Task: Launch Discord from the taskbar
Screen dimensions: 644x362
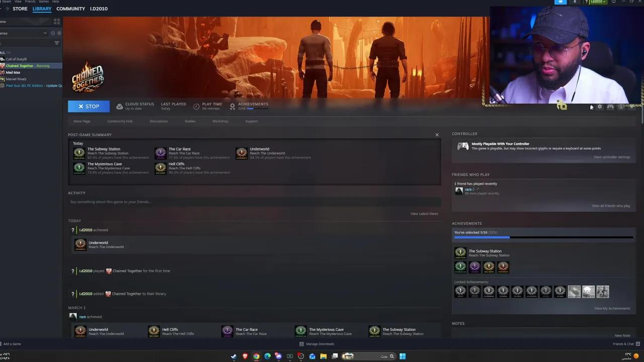Action: click(x=278, y=356)
